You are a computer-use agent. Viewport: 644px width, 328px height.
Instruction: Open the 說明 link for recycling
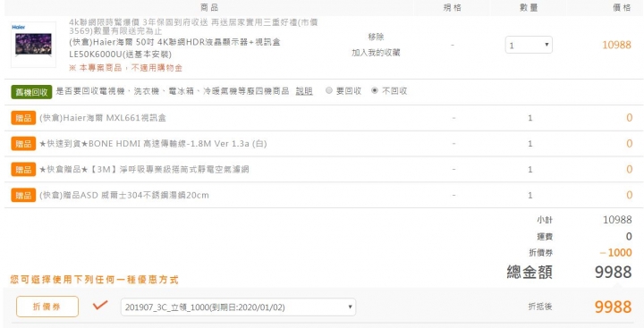click(304, 91)
